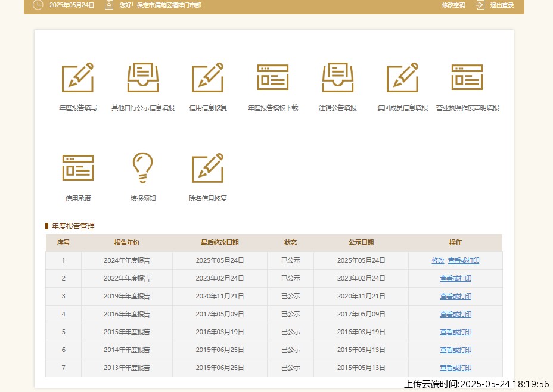This screenshot has height=392, width=553.
Task: Click the 集团成员信息填报 icon
Action: coord(402,77)
